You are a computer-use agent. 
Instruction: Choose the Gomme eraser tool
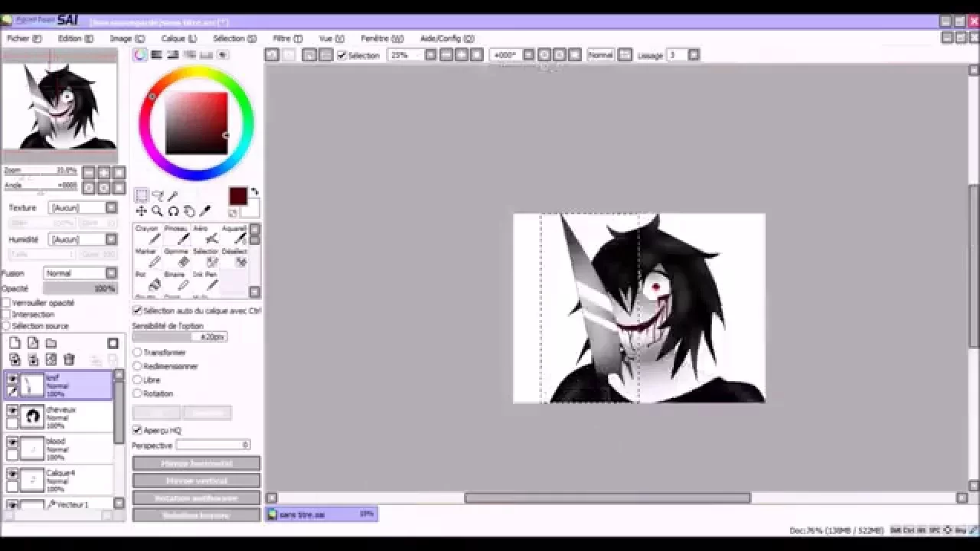click(176, 257)
